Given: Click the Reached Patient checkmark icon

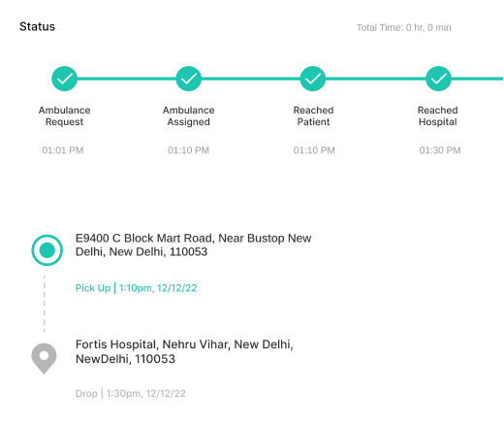Looking at the screenshot, I should pyautogui.click(x=313, y=79).
